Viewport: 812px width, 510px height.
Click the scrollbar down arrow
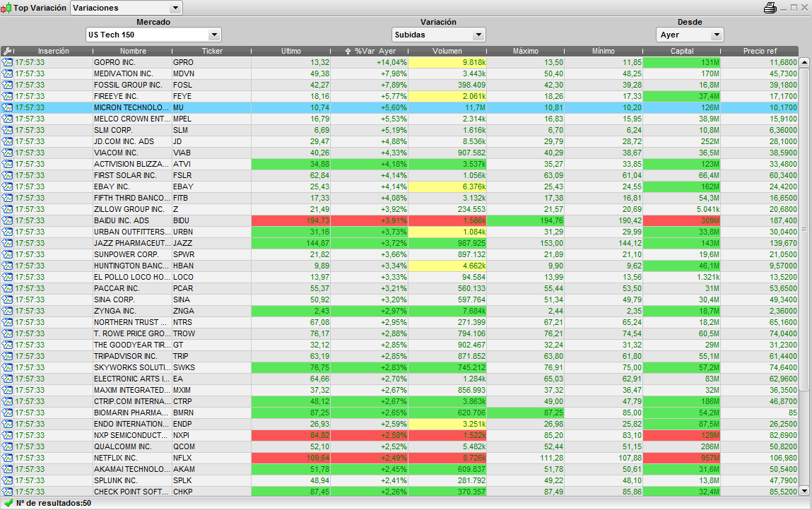(x=804, y=491)
